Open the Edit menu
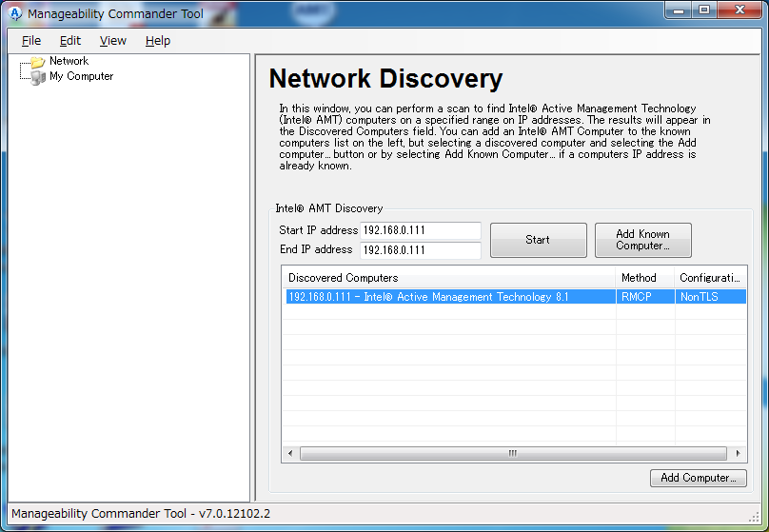The height and width of the screenshot is (532, 769). [x=70, y=41]
